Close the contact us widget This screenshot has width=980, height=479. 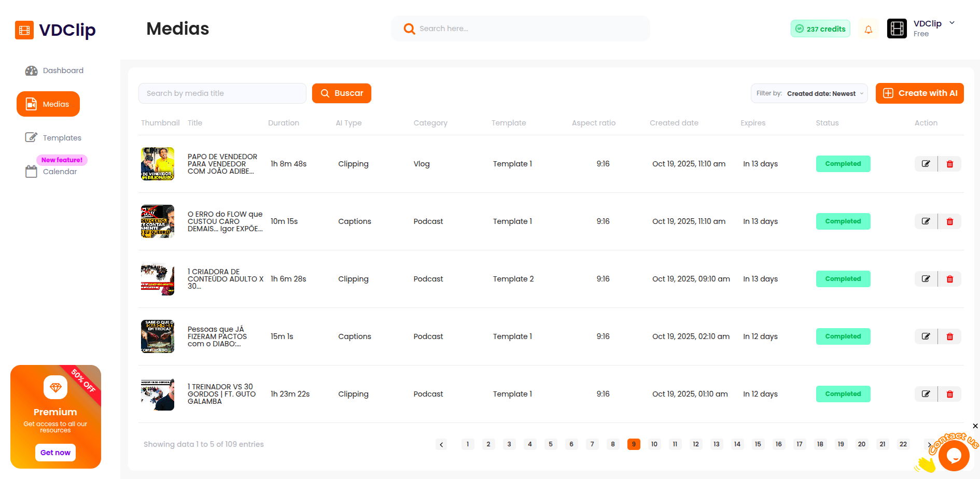[975, 426]
